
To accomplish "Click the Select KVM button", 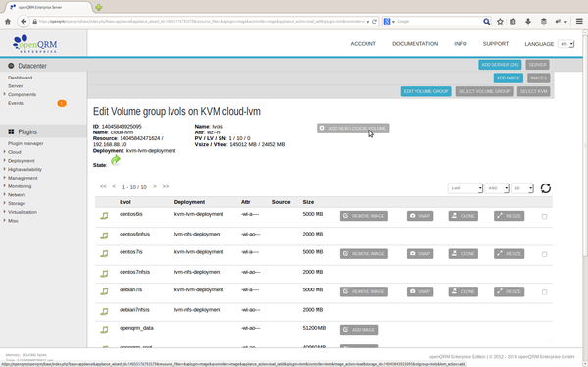I will coord(533,91).
